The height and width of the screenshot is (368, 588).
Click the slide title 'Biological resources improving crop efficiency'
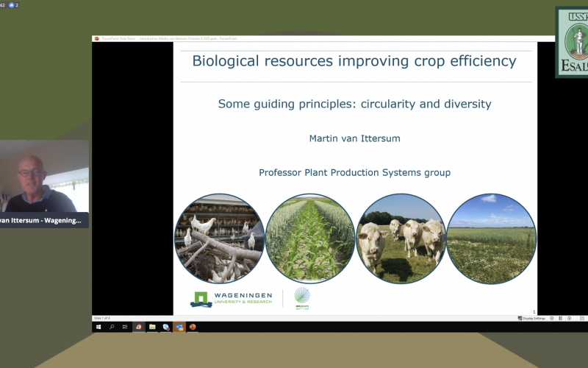[354, 61]
